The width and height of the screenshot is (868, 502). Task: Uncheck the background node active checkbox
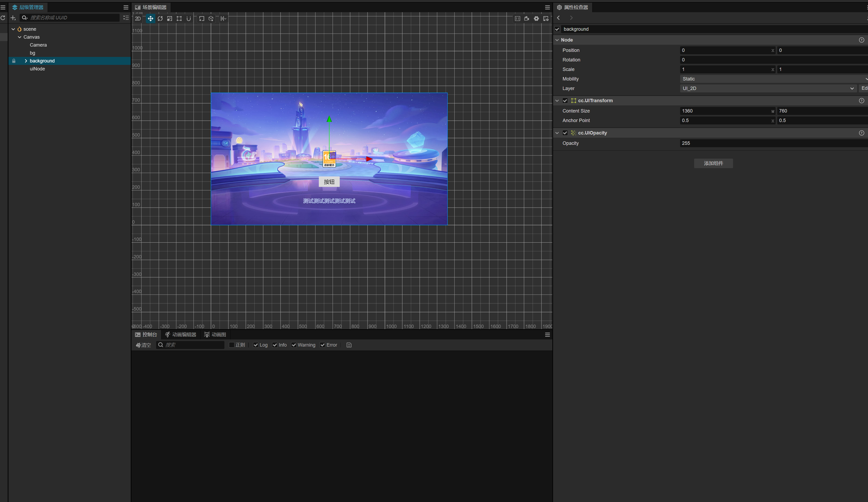click(x=557, y=29)
